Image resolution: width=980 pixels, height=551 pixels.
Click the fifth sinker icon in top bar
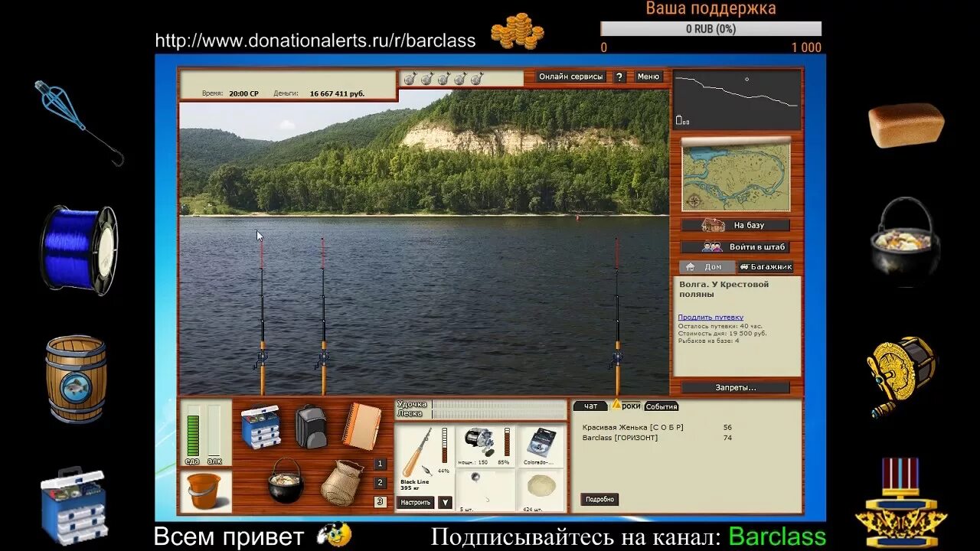pos(477,79)
